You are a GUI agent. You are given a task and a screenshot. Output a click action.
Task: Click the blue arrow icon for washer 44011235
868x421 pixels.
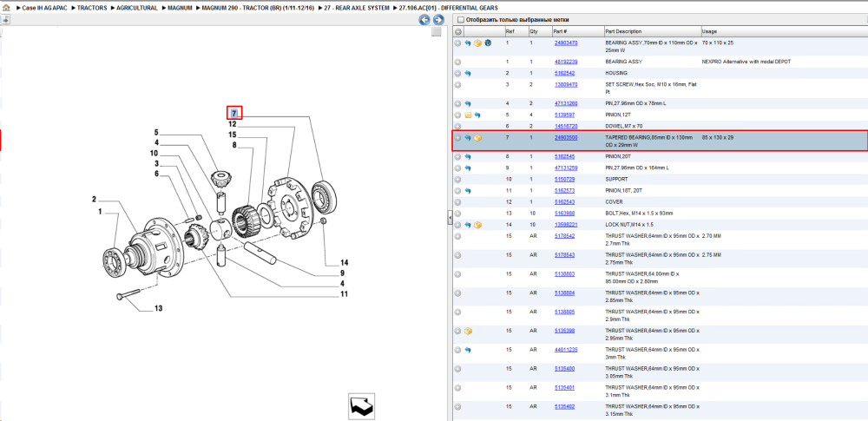(x=468, y=350)
